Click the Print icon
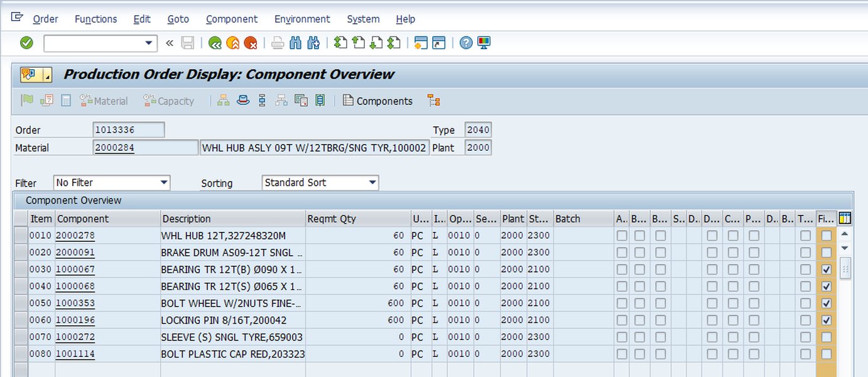868x377 pixels. [x=276, y=43]
